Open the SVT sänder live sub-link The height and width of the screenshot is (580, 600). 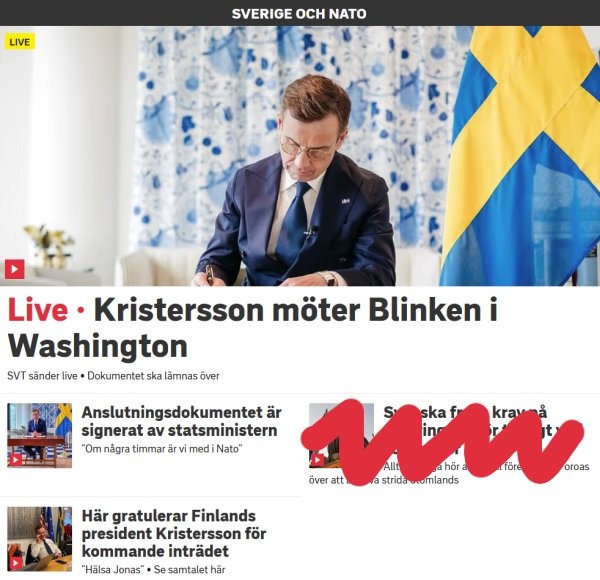42,376
